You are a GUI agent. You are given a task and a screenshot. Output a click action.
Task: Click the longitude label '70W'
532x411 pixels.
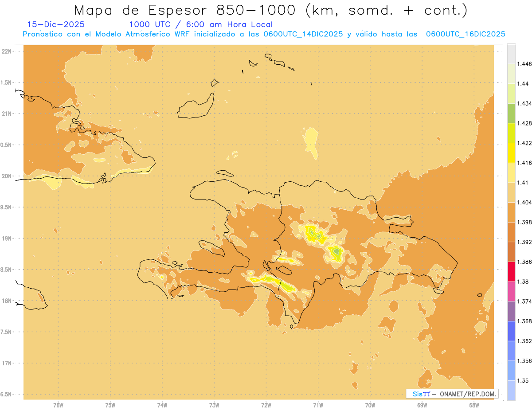370,405
